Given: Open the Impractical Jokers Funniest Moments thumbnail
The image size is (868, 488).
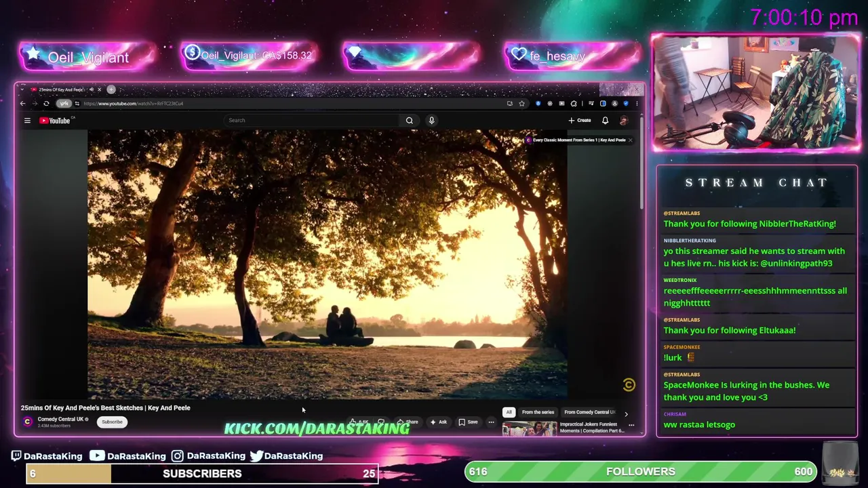Looking at the screenshot, I should (529, 428).
